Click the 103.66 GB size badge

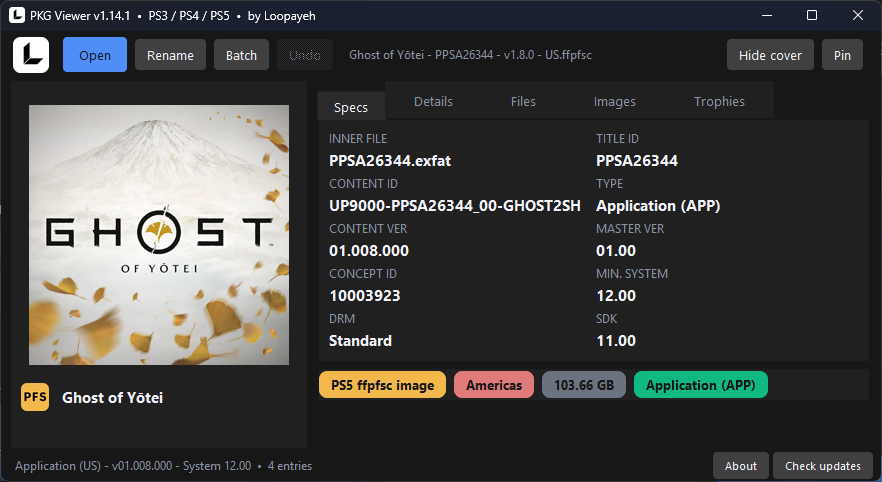tap(584, 385)
